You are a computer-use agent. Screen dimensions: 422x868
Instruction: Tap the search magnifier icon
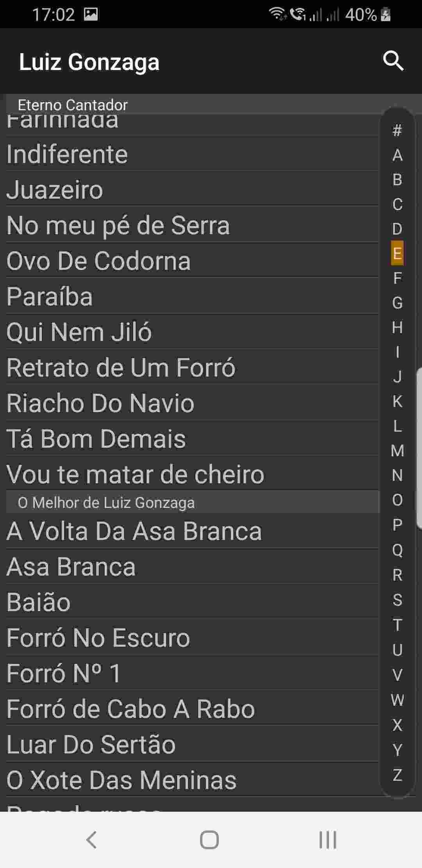click(x=393, y=61)
